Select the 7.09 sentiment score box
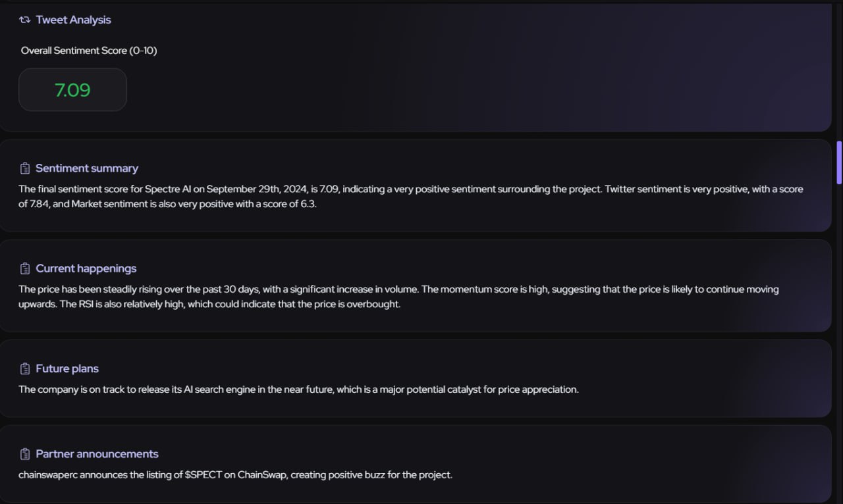Screen dimensions: 843x504 (x=72, y=89)
